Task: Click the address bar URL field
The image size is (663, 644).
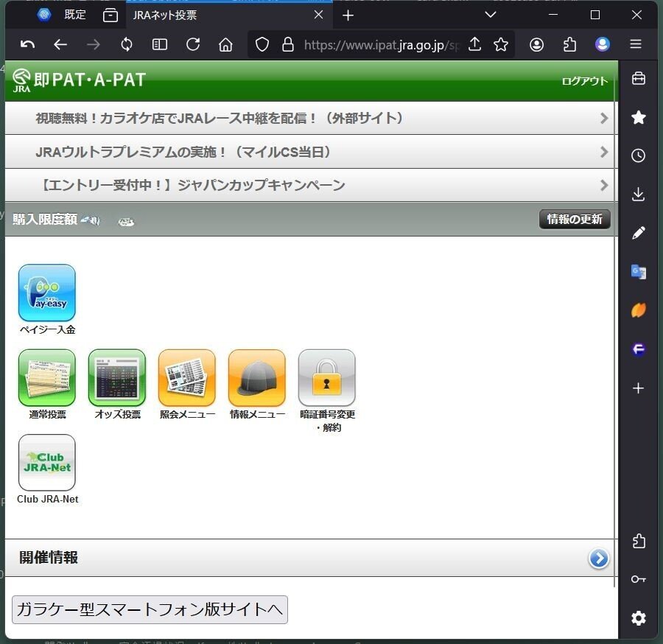Action: coord(381,45)
